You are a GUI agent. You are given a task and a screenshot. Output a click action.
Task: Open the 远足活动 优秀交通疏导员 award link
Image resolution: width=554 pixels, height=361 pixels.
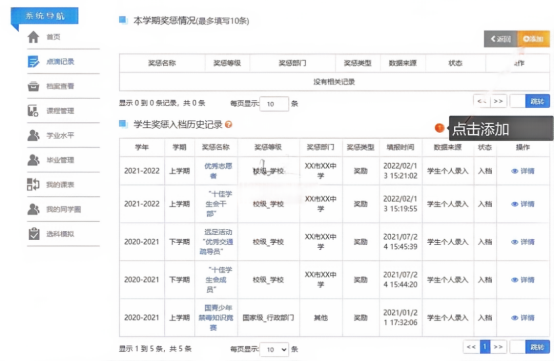click(216, 242)
